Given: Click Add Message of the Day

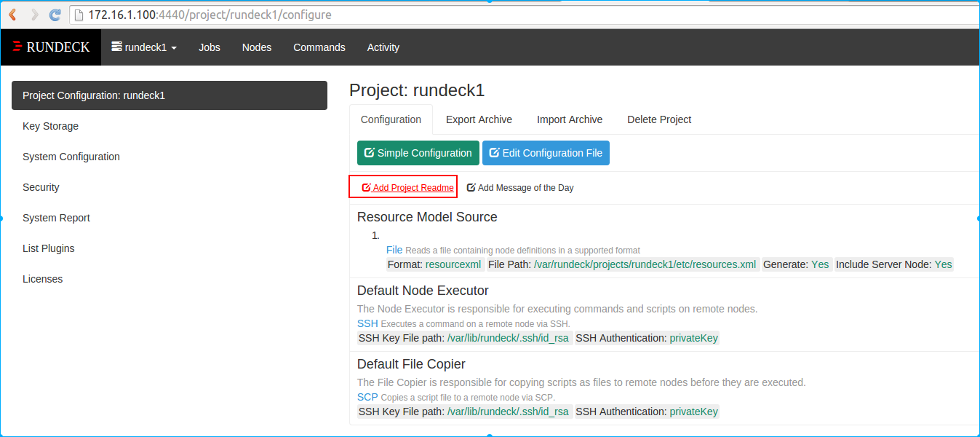Looking at the screenshot, I should coord(520,188).
